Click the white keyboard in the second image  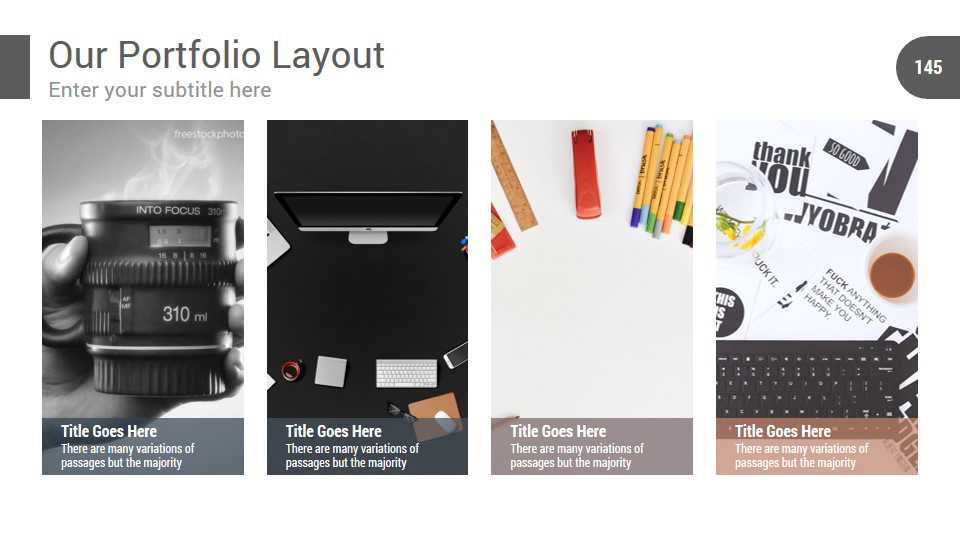(407, 373)
